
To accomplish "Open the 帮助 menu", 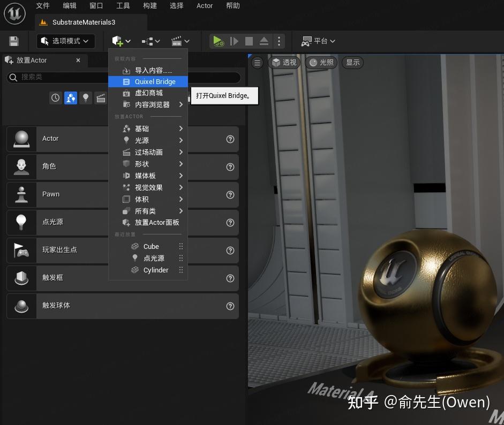I will 232,6.
